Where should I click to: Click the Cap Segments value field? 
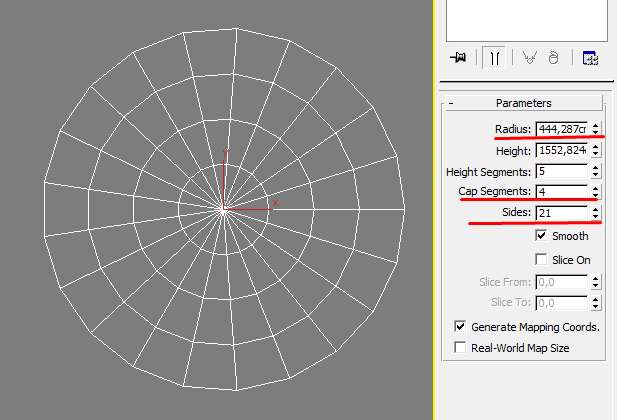562,192
